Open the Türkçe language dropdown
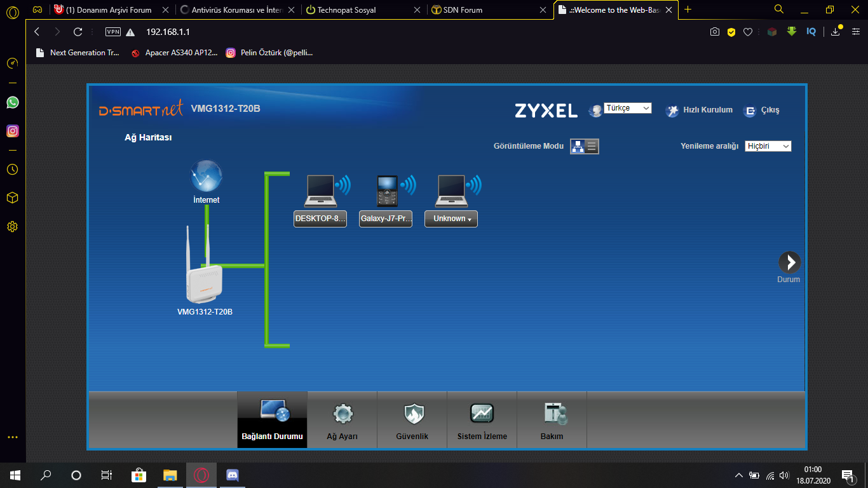Viewport: 868px width, 488px height. coord(628,108)
